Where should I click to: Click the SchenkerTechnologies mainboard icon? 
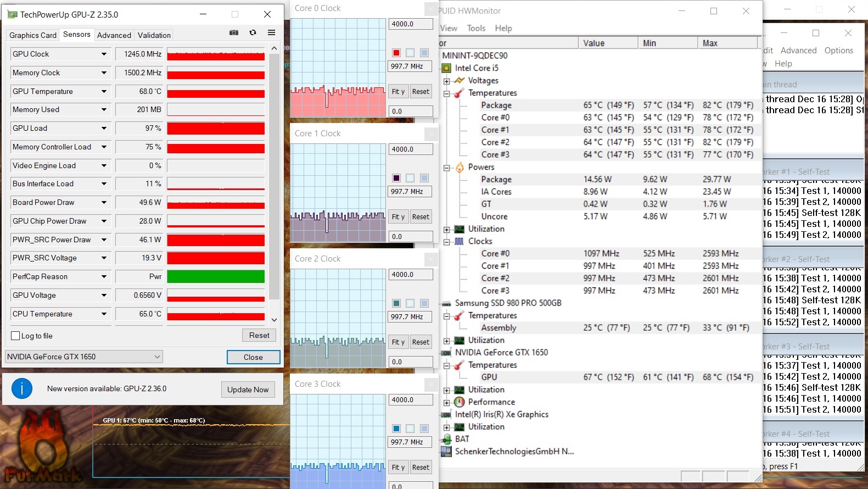(x=446, y=452)
